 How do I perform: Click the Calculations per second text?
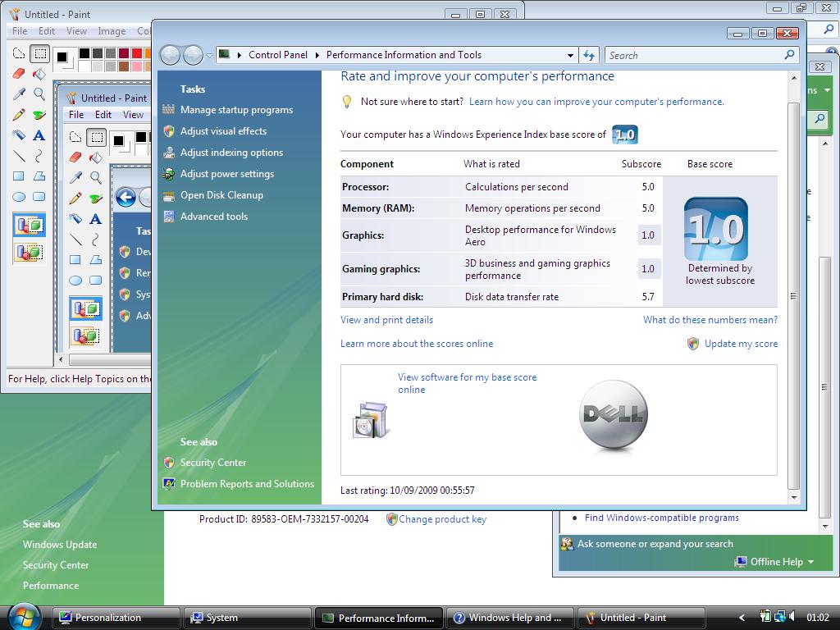point(517,187)
